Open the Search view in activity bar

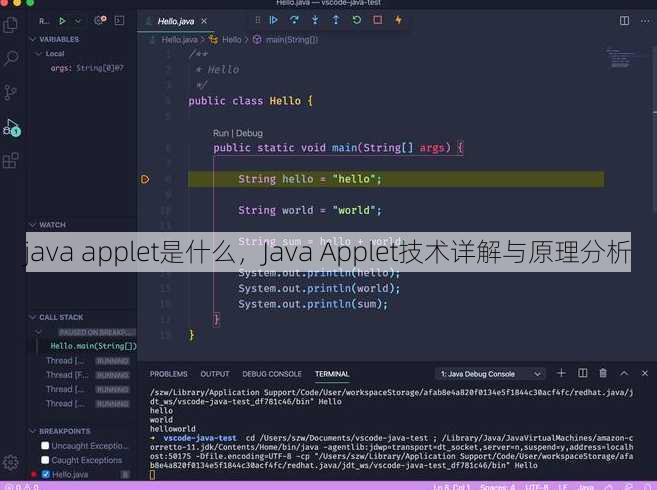click(x=11, y=58)
